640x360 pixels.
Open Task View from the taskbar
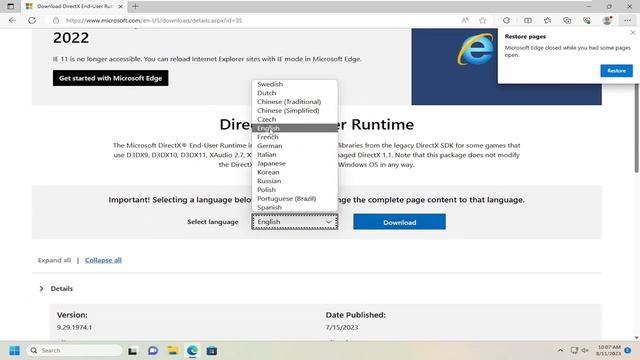tap(132, 351)
